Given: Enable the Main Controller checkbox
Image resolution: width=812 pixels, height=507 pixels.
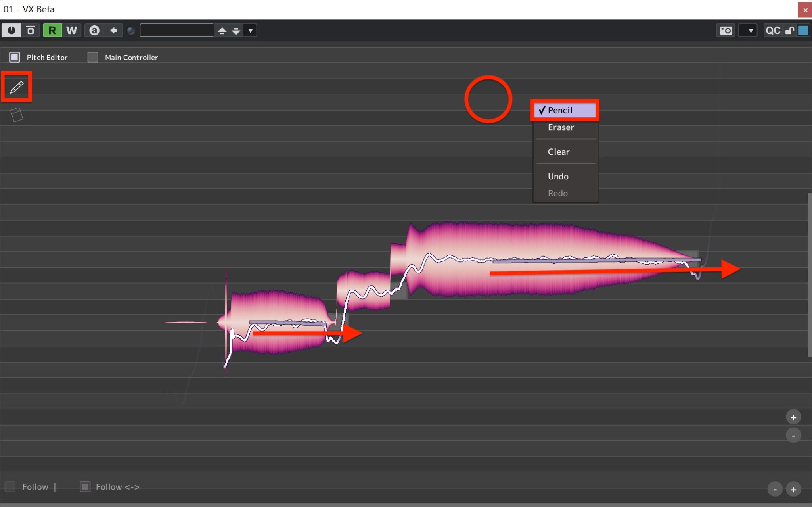Looking at the screenshot, I should tap(93, 57).
